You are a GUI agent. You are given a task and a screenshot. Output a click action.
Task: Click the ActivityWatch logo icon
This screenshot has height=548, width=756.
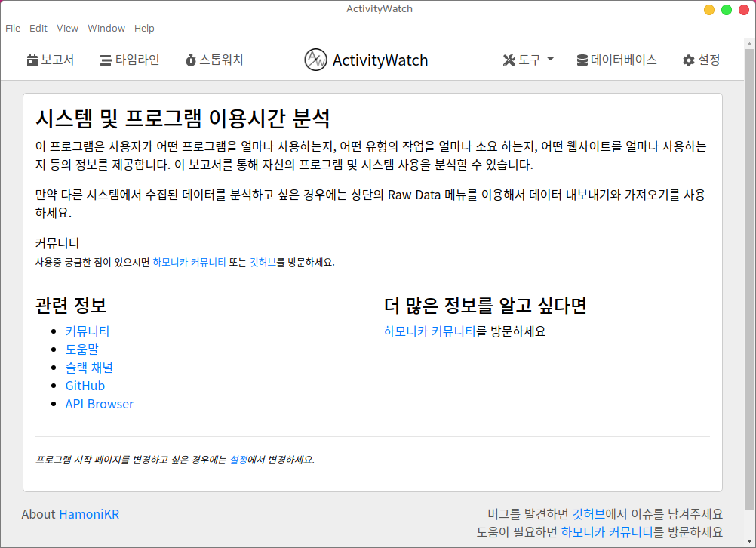point(315,60)
